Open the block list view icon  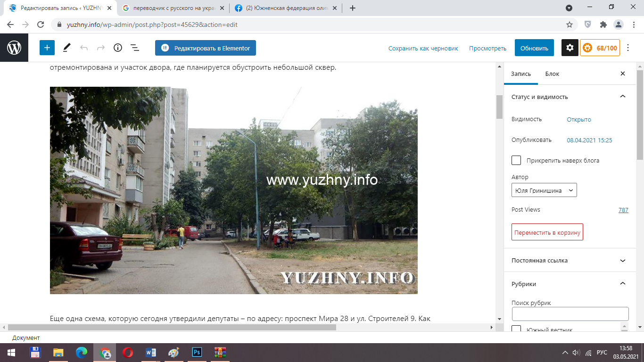[x=134, y=48]
